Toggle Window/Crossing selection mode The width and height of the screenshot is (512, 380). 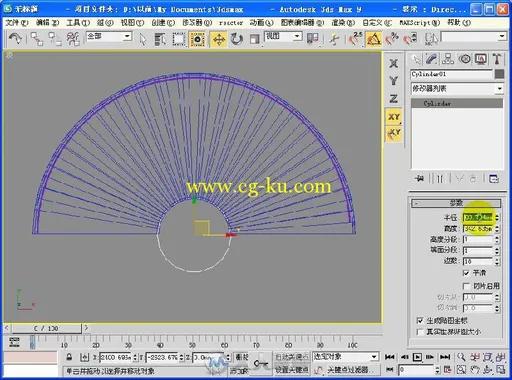click(197, 40)
